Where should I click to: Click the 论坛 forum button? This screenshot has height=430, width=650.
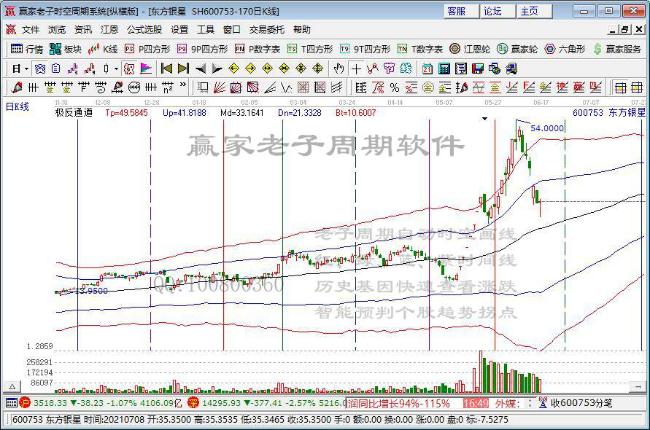497,11
